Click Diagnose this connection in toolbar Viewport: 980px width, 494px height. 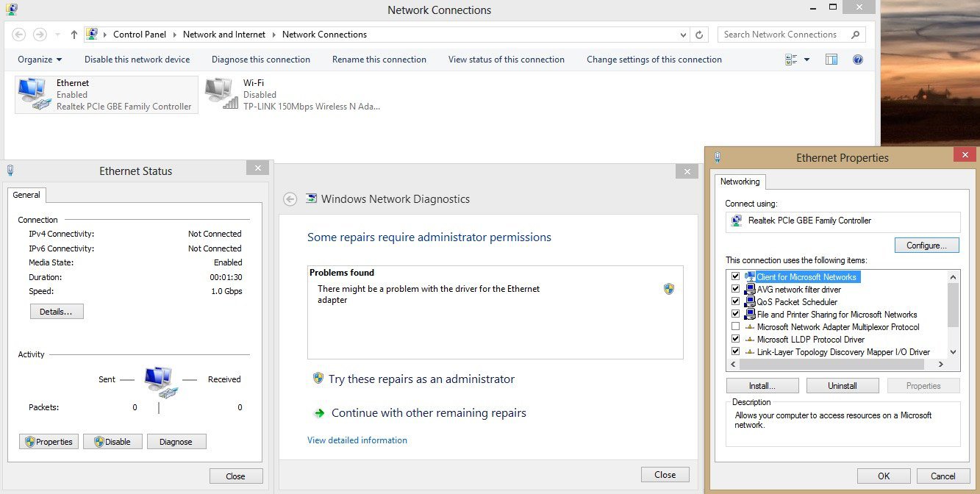pyautogui.click(x=260, y=60)
